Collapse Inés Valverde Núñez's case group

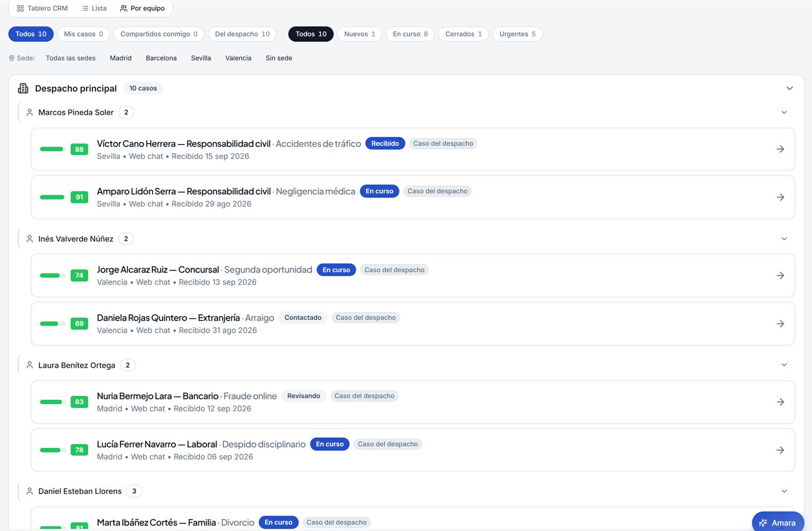click(784, 239)
